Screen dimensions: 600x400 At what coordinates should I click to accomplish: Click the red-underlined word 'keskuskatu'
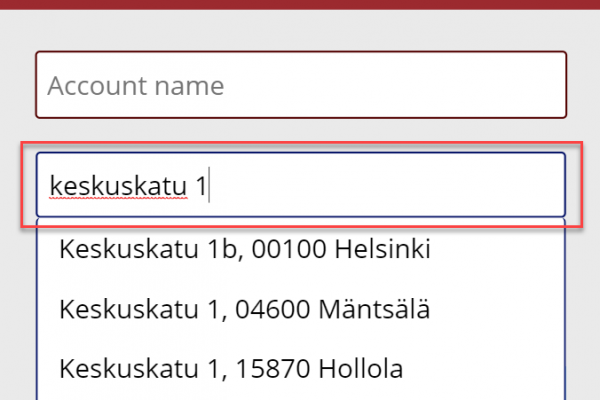118,186
